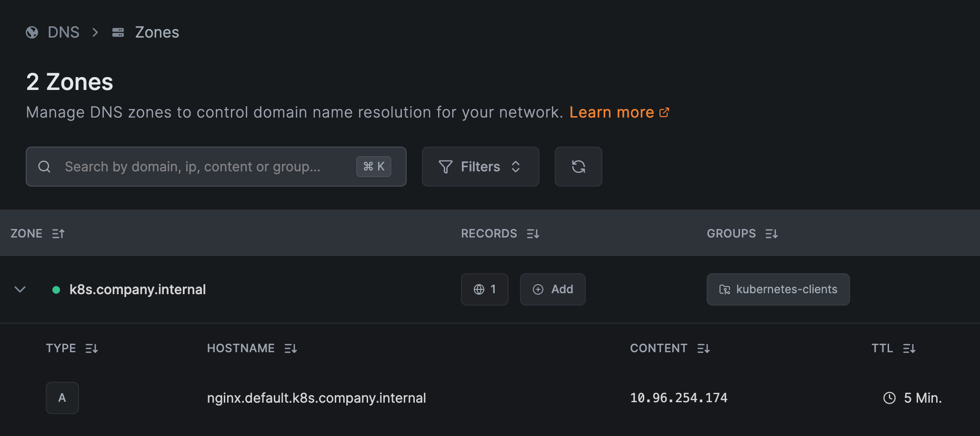This screenshot has width=980, height=436.
Task: Open the DNS breadcrumb link
Action: [x=63, y=32]
